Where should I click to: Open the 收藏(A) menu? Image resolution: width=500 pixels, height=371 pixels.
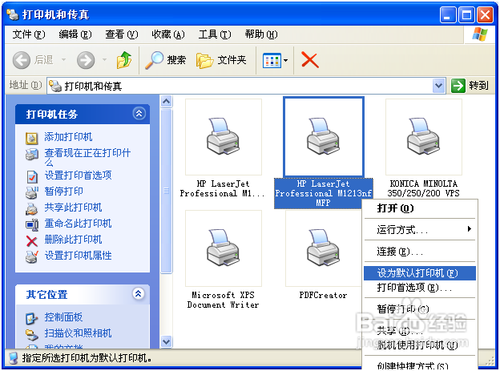168,34
